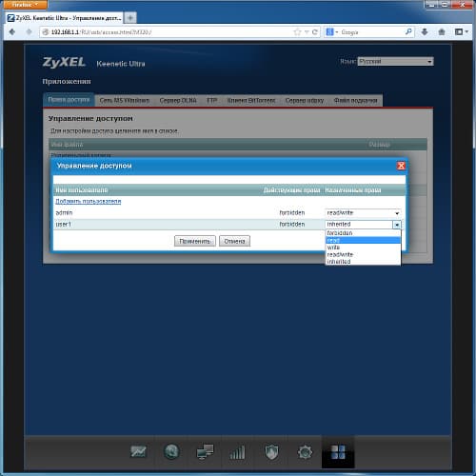Image resolution: width=476 pixels, height=476 pixels.
Task: Open admin assigned rights dropdown
Action: point(363,213)
